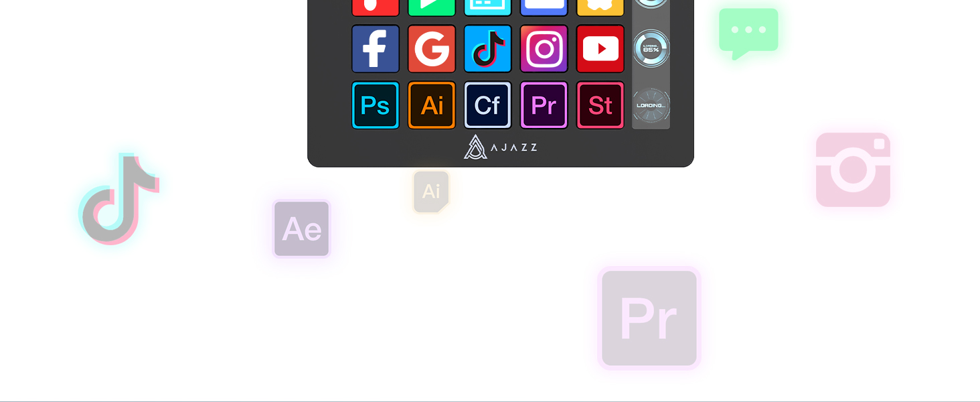This screenshot has height=402, width=980.
Task: Select the orange Illustrator Ai key on the deck
Action: click(x=432, y=105)
